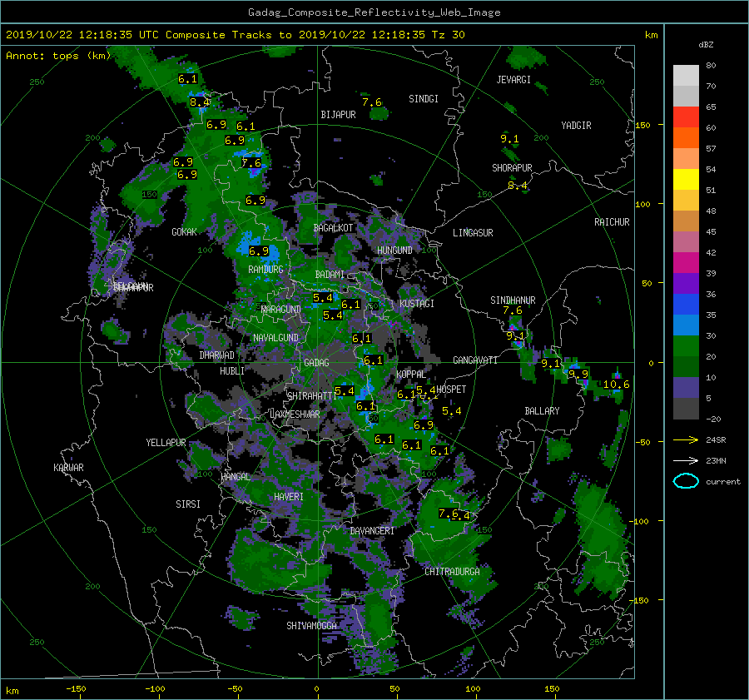Image resolution: width=749 pixels, height=700 pixels.
Task: Select the RAICHUR city label
Action: (612, 222)
